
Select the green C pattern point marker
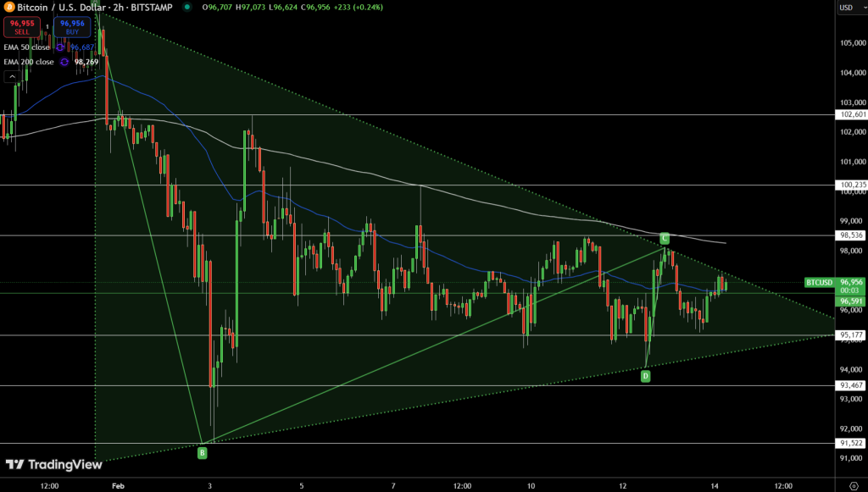tap(665, 238)
